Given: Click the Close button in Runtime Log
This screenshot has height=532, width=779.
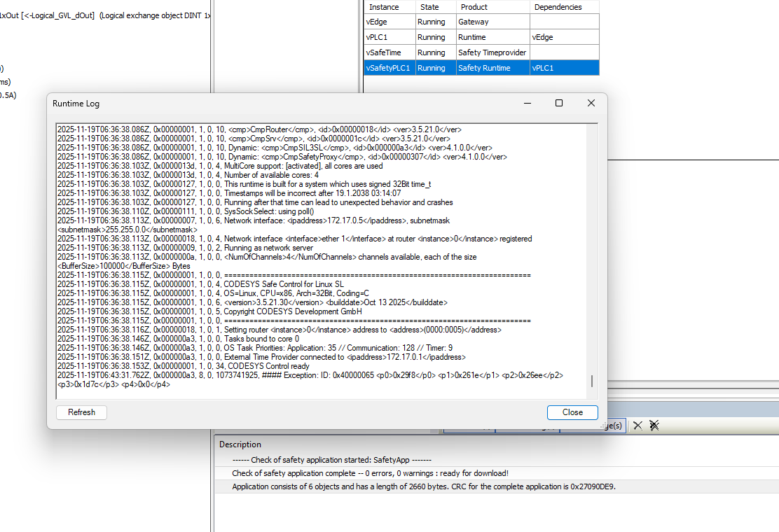Looking at the screenshot, I should tap(572, 412).
